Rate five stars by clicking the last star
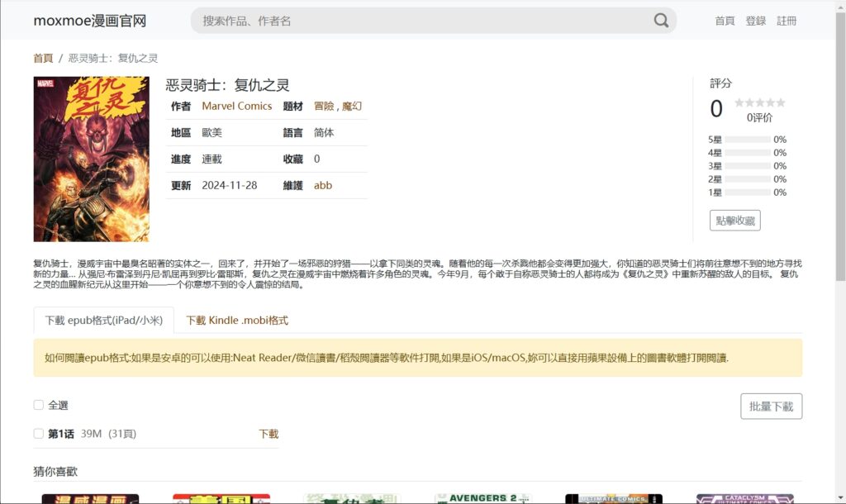Screen dimensions: 846x504 pos(781,102)
